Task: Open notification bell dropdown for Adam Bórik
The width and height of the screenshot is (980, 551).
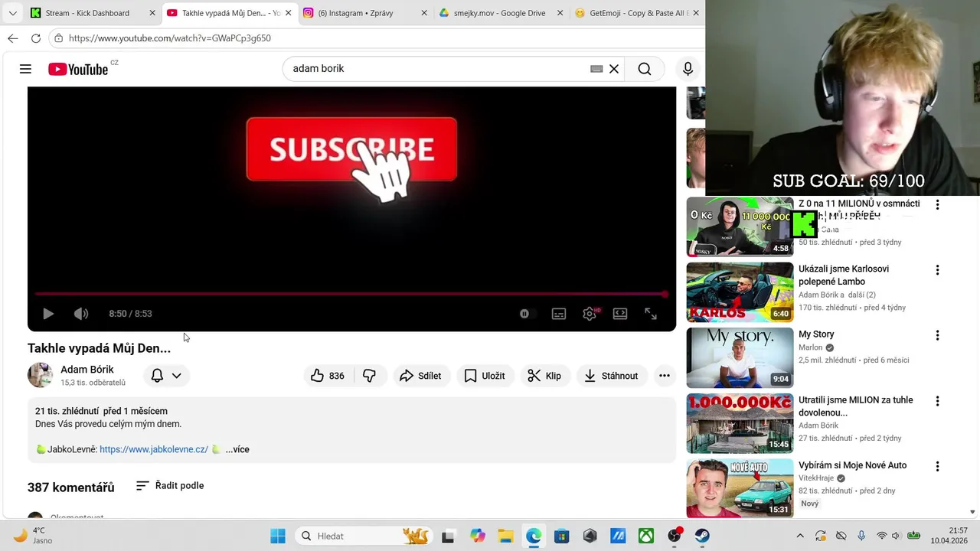Action: click(166, 376)
